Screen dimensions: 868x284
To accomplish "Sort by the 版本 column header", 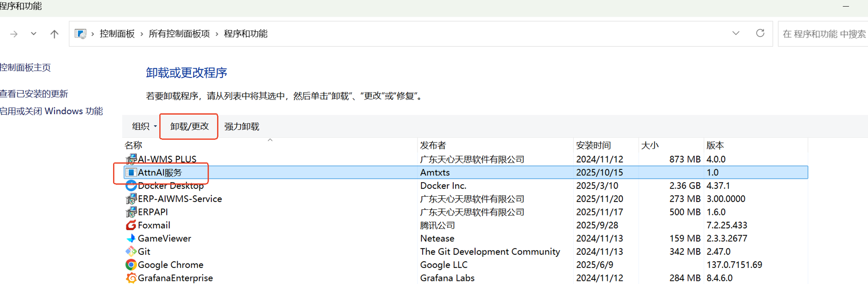I will pos(715,145).
